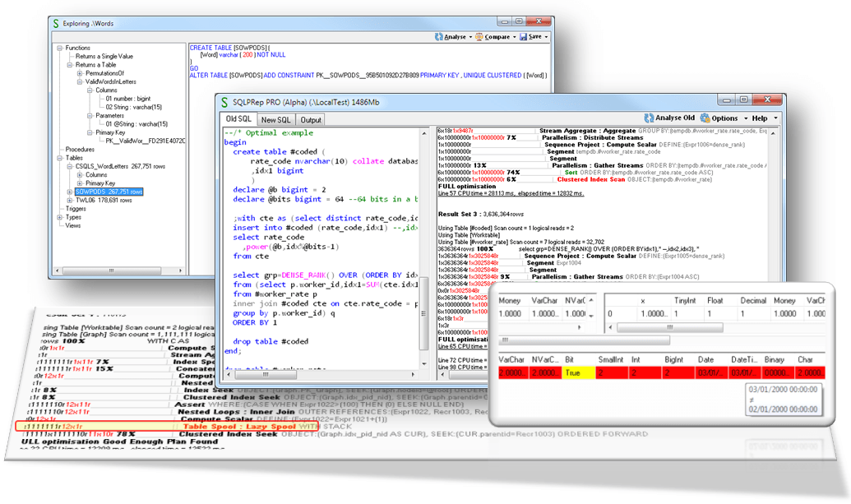Screen dimensions: 851x504
Task: Click the plan pane scrollbar up arrow
Action: [x=774, y=133]
